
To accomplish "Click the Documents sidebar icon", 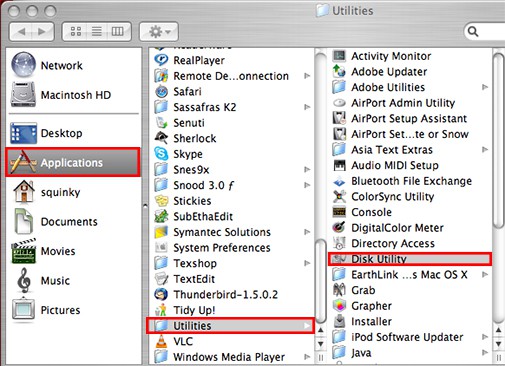I will [x=23, y=221].
